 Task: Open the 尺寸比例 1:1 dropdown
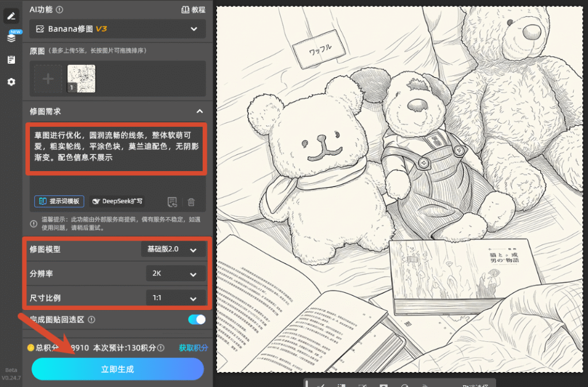tap(176, 298)
